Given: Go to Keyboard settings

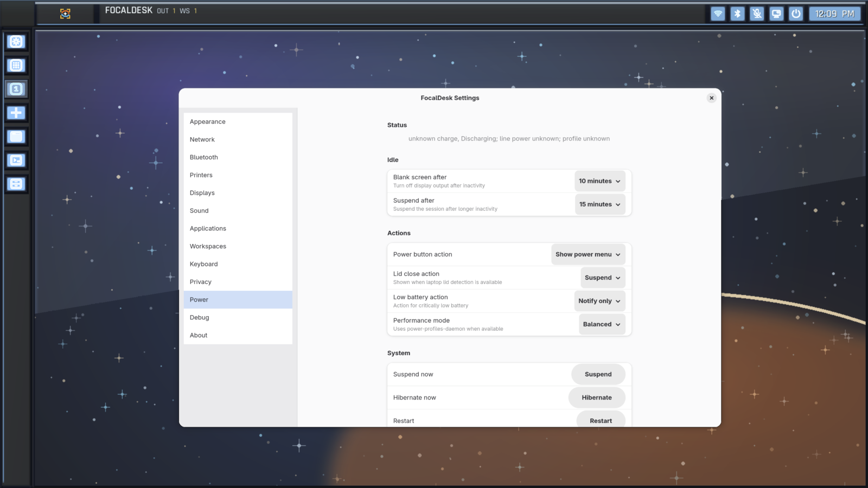Looking at the screenshot, I should [x=238, y=264].
